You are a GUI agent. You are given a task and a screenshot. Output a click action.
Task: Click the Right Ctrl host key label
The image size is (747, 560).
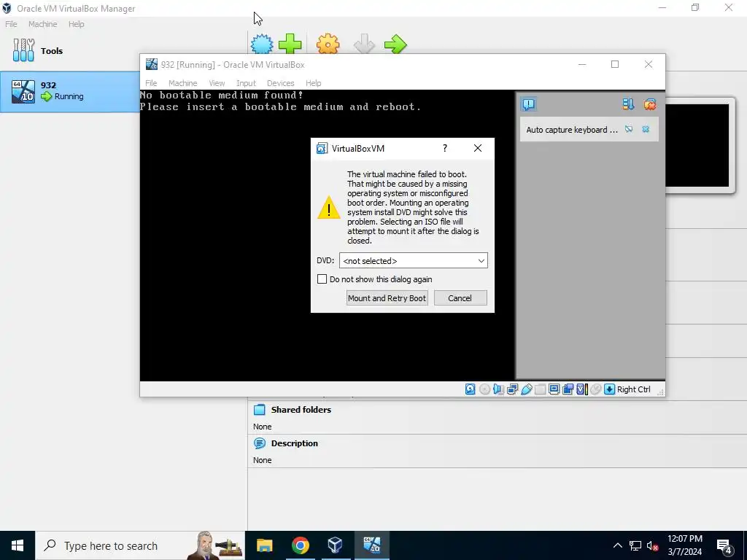[x=634, y=389]
